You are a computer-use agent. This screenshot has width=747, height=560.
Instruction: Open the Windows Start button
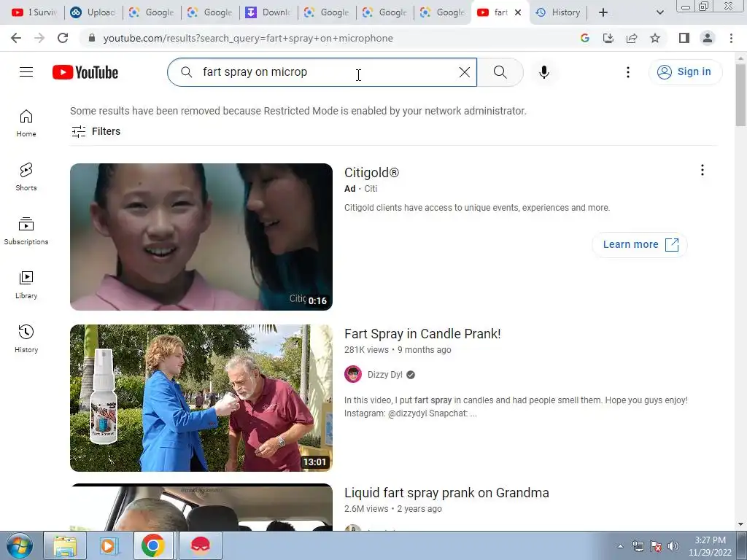[x=19, y=545]
